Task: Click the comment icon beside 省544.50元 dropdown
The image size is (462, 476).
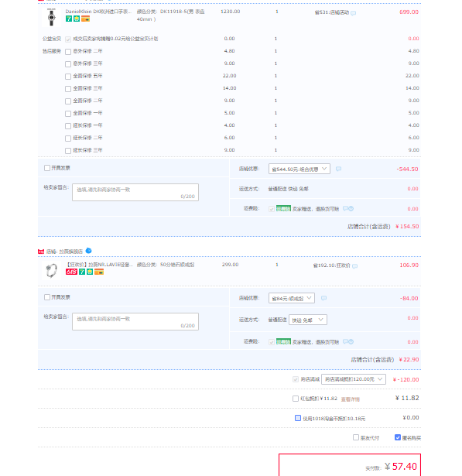Action: pyautogui.click(x=338, y=169)
